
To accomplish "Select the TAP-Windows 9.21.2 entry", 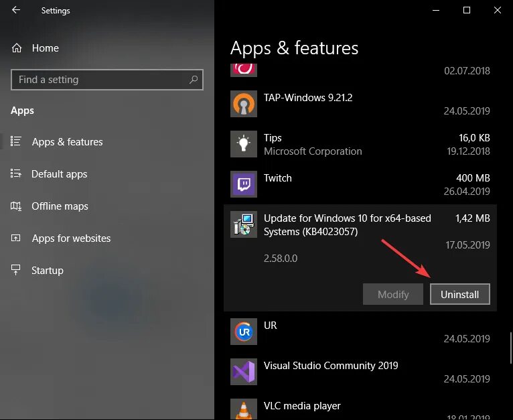I will [308, 98].
